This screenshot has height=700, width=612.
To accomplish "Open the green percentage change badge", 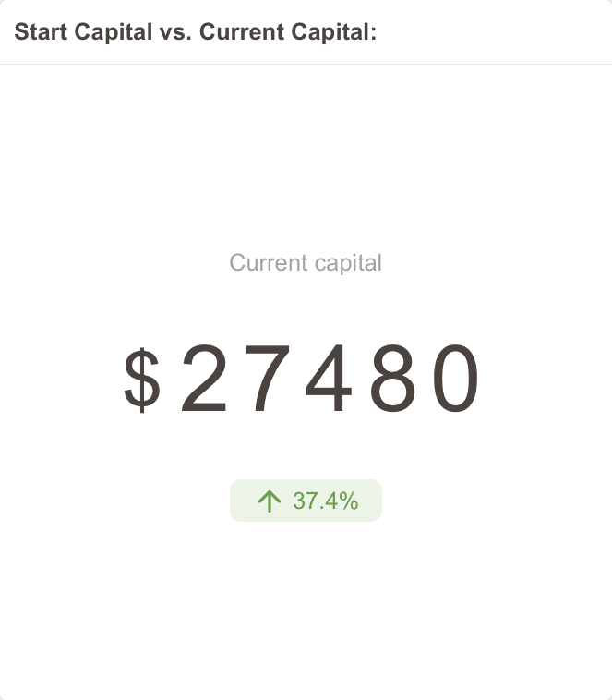I will (x=306, y=501).
